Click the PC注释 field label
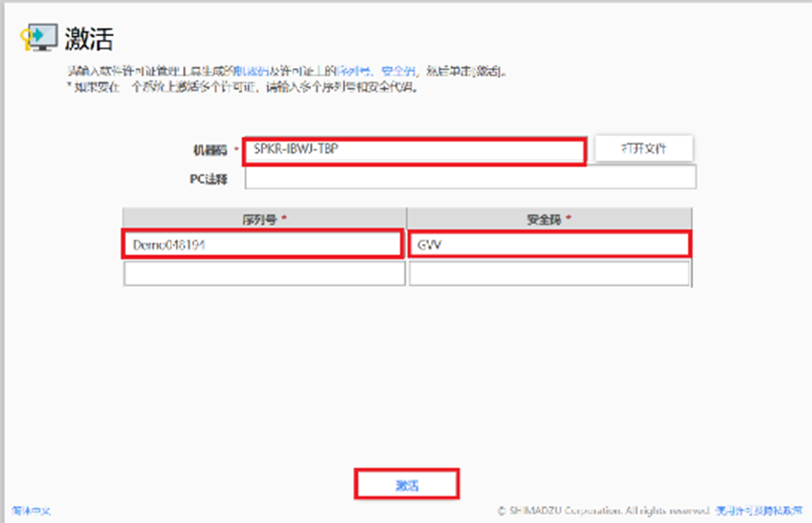The height and width of the screenshot is (523, 812). tap(208, 177)
